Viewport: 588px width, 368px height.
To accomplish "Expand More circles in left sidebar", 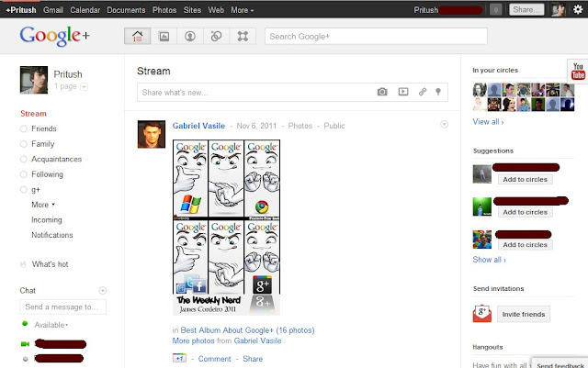I will [x=43, y=205].
